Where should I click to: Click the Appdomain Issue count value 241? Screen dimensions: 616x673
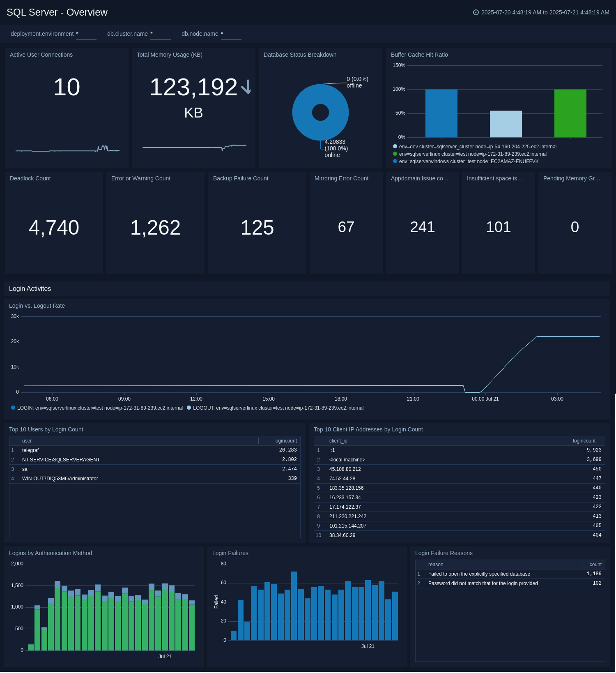pos(423,227)
